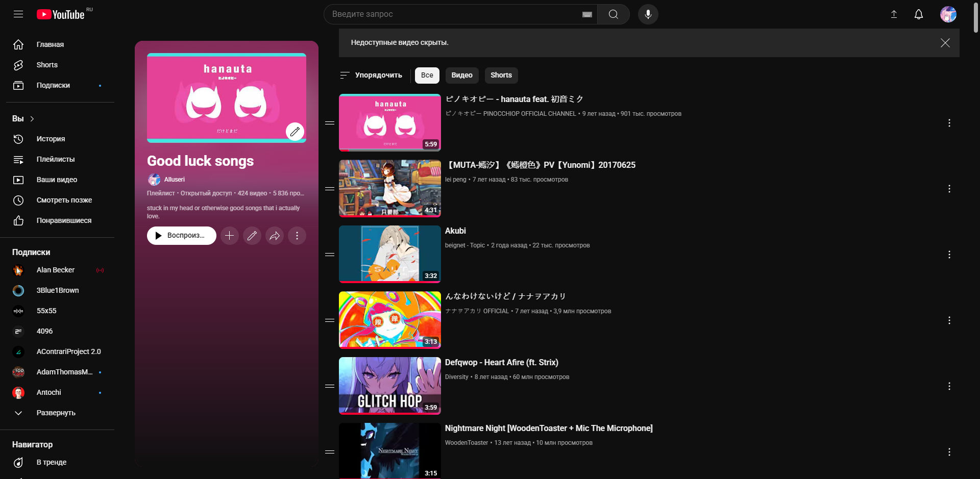Open options menu for Akubi video
980x479 pixels.
pyautogui.click(x=949, y=255)
